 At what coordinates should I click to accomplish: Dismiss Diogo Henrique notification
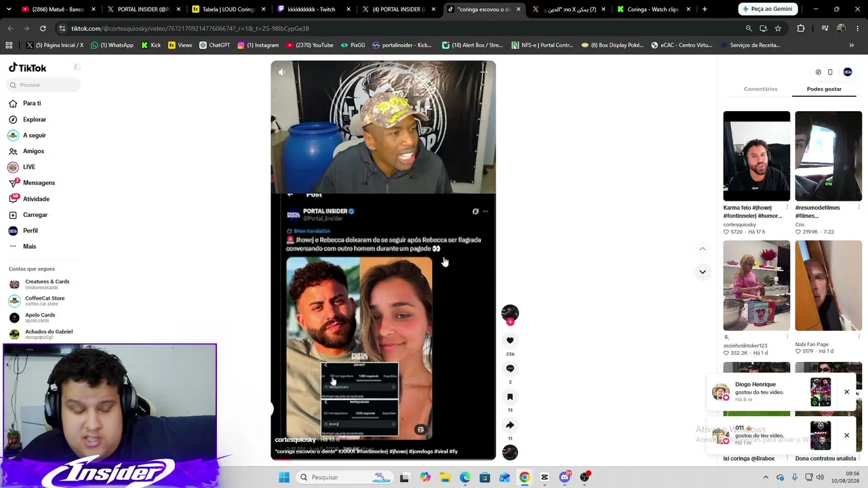tap(846, 392)
